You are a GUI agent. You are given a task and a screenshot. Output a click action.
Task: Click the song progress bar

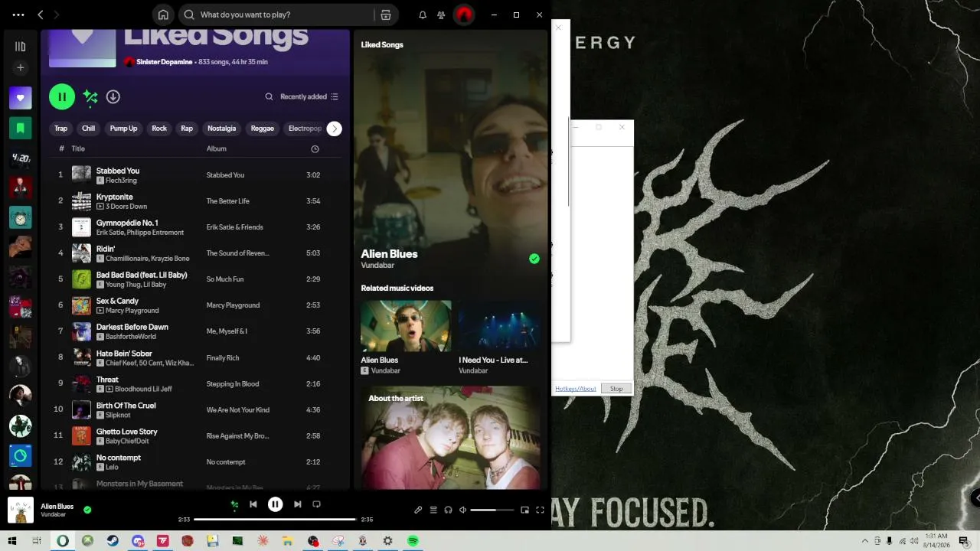click(275, 520)
